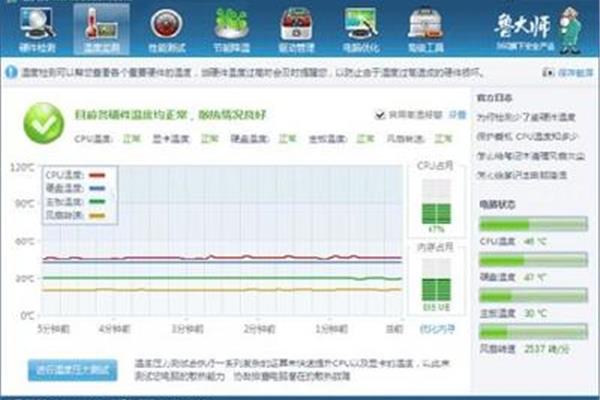
Task: Open the sidebar article about cleaning laptop fan
Action: 530,156
